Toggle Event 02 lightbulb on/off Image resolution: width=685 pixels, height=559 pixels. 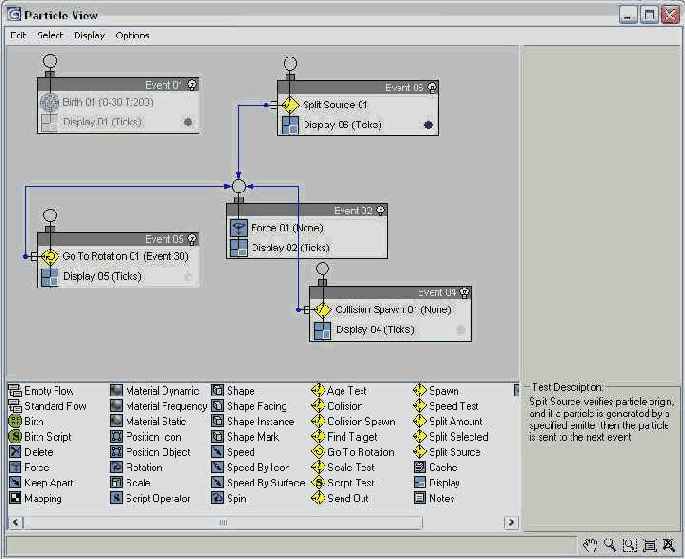tap(381, 210)
